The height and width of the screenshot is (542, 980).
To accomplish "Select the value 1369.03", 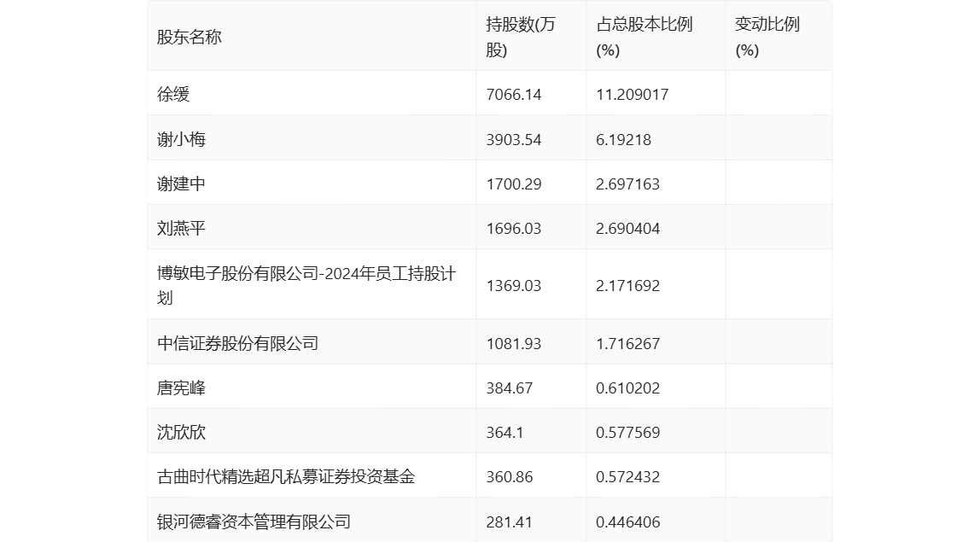I will (514, 286).
